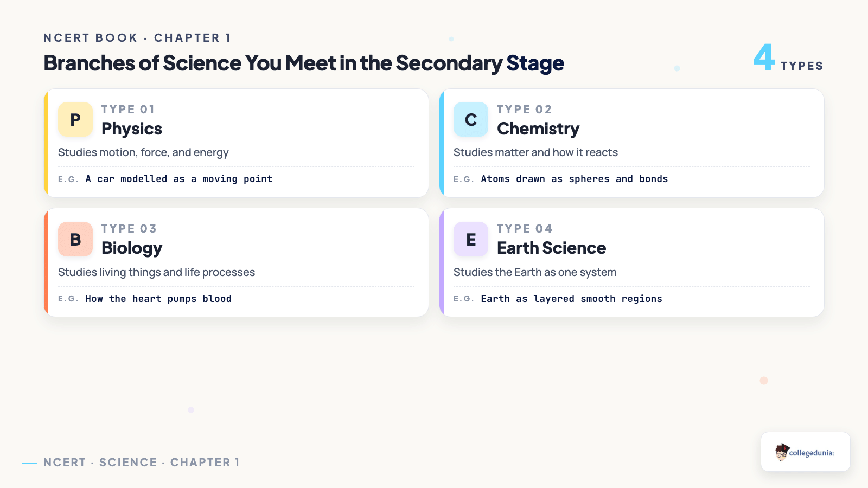The image size is (868, 488).
Task: Click the Collegedunia logo badge
Action: pyautogui.click(x=806, y=452)
